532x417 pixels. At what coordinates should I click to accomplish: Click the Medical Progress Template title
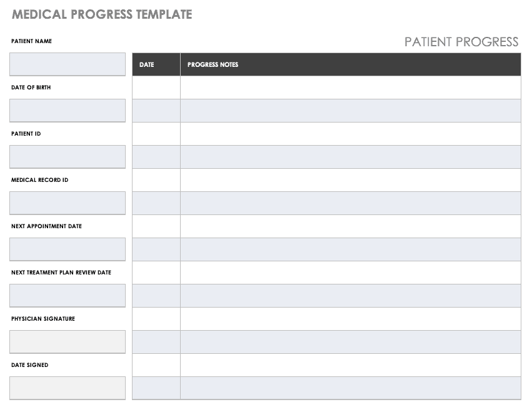(x=102, y=14)
